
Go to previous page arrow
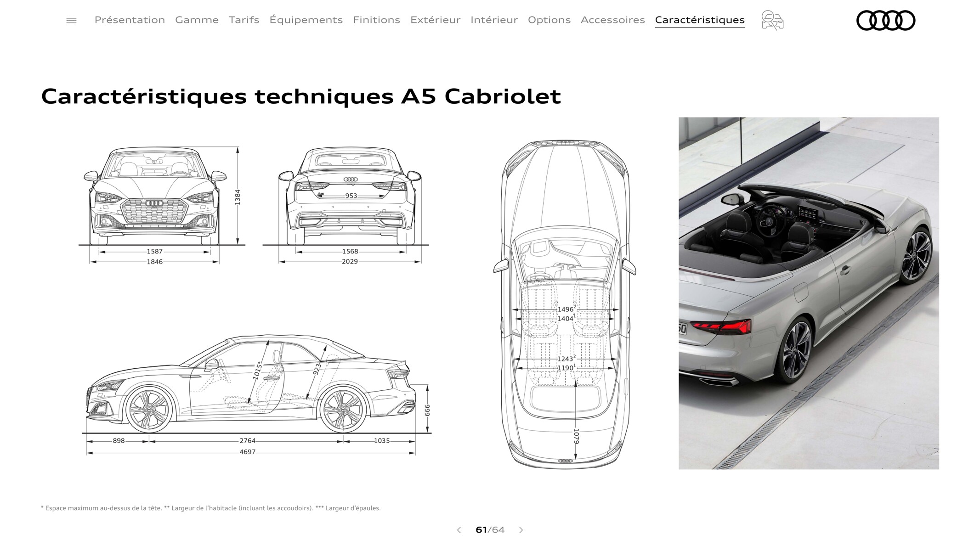pos(459,530)
